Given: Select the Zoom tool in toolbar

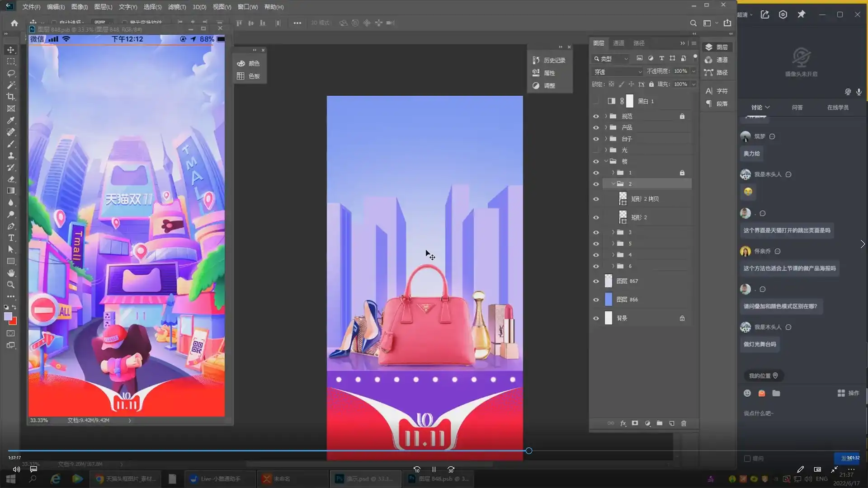Looking at the screenshot, I should [11, 285].
